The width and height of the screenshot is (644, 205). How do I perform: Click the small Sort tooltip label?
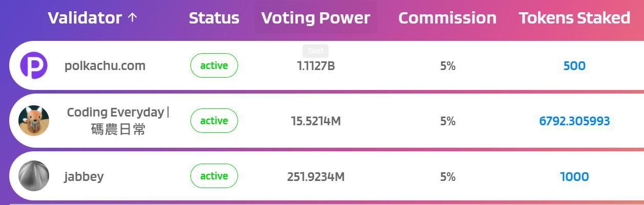315,51
